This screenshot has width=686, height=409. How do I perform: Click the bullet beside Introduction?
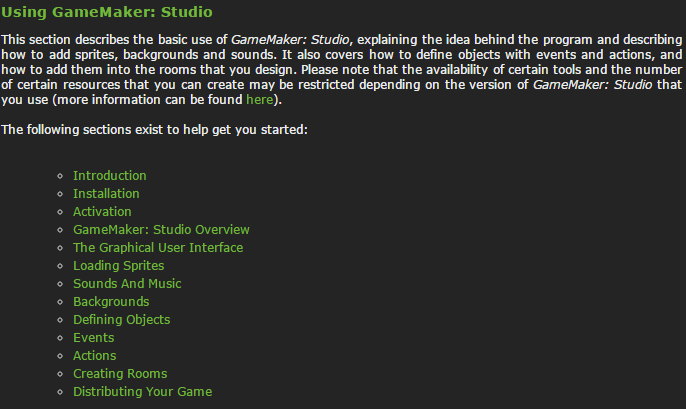[60, 176]
